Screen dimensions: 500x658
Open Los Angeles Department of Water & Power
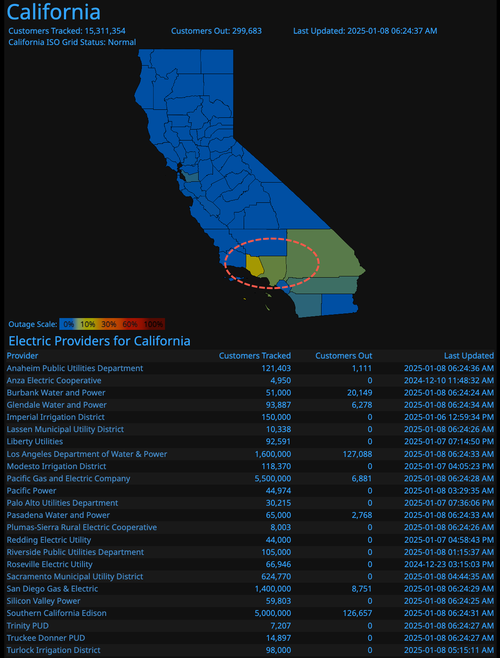pyautogui.click(x=87, y=454)
